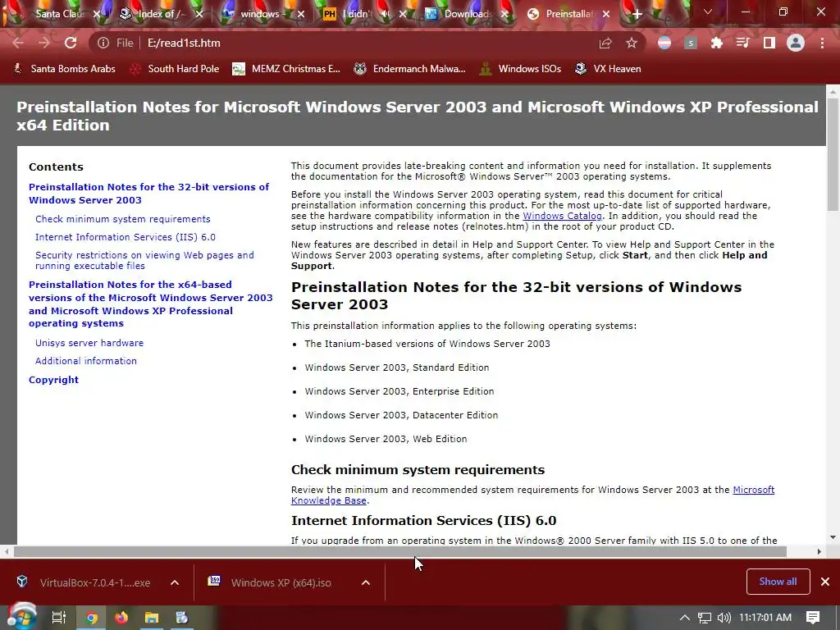
Task: Launch Firefox from the taskbar
Action: pyautogui.click(x=121, y=618)
